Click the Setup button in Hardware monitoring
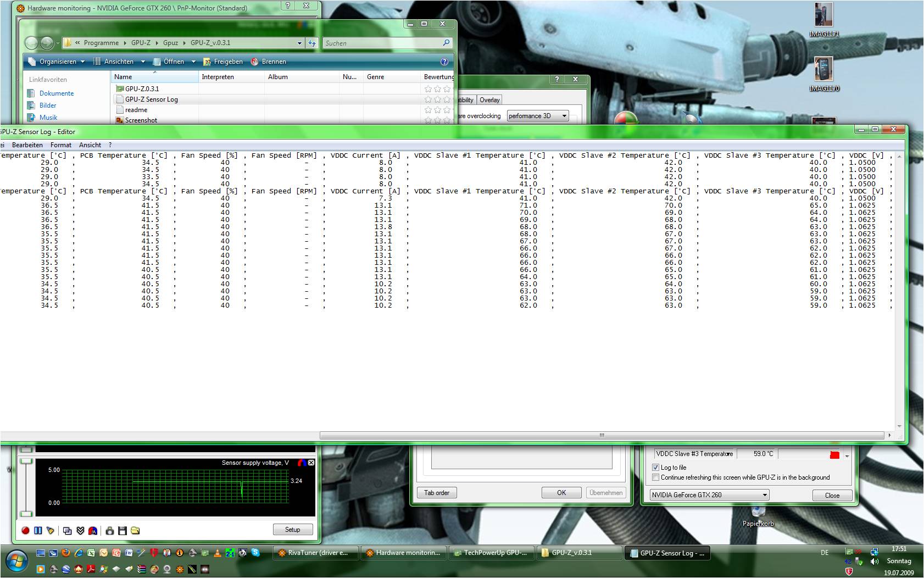 [293, 530]
